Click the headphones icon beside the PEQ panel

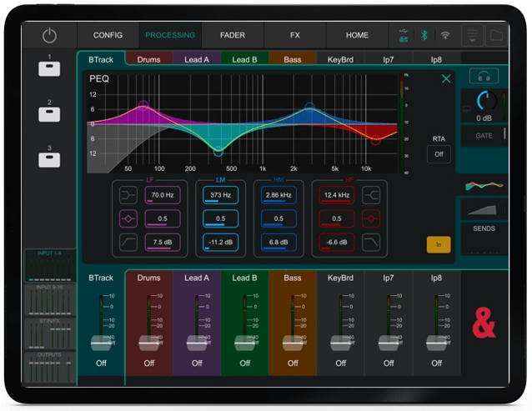click(484, 77)
